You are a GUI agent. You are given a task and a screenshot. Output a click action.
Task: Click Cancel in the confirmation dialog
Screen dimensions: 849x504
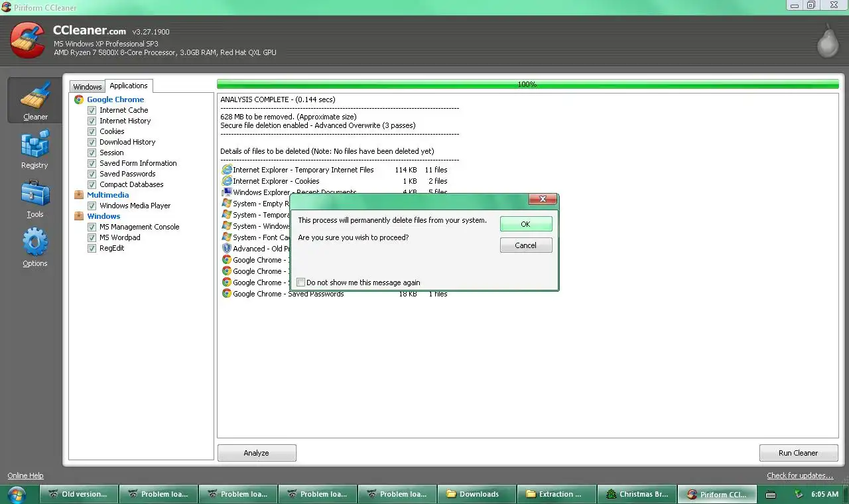click(x=525, y=245)
